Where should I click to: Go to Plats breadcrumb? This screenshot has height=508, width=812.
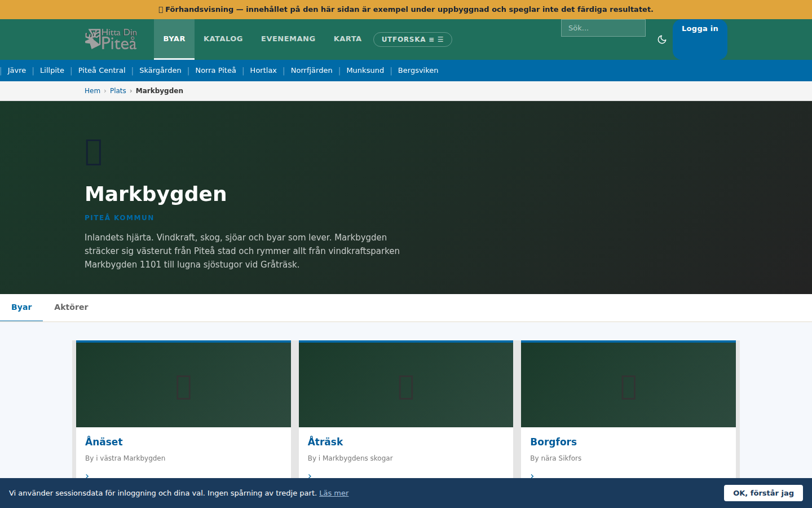tap(118, 91)
